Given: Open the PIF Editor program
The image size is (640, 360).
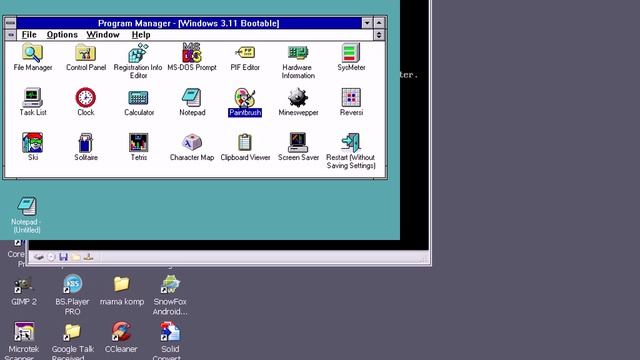Looking at the screenshot, I should (245, 58).
